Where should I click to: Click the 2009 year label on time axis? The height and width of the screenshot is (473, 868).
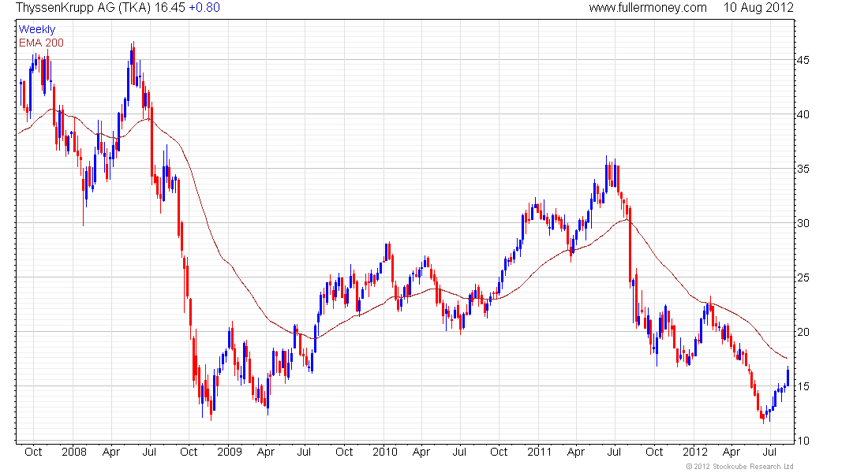[x=229, y=452]
